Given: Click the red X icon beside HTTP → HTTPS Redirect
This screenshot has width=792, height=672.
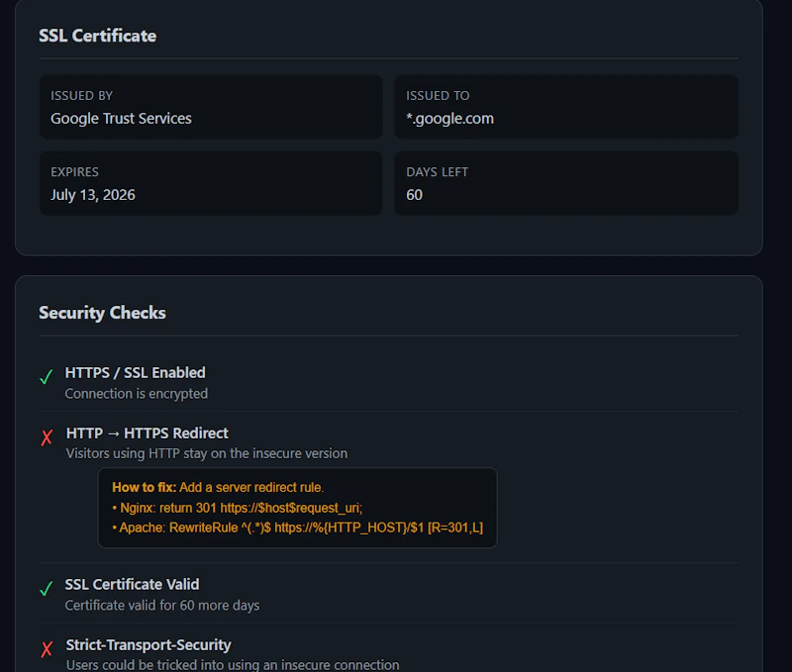Looking at the screenshot, I should pos(47,437).
